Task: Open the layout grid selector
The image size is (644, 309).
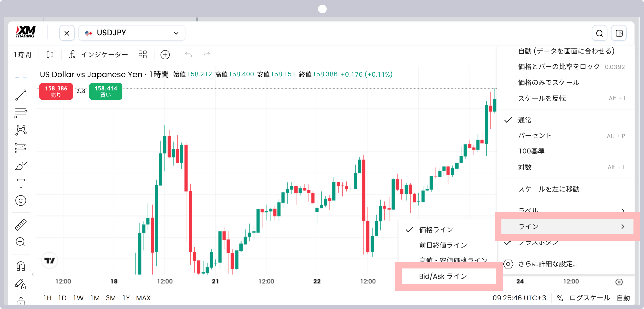Action: tap(143, 54)
